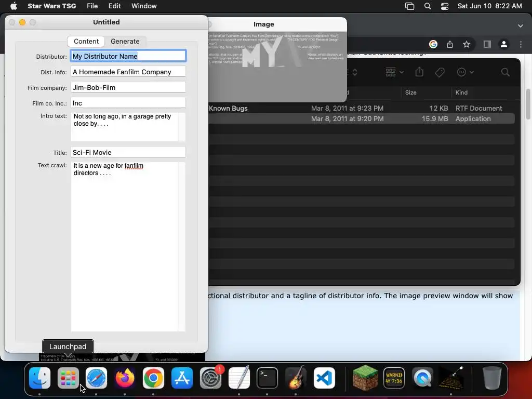Open the Apple menu
The width and height of the screenshot is (532, 399).
[14, 6]
